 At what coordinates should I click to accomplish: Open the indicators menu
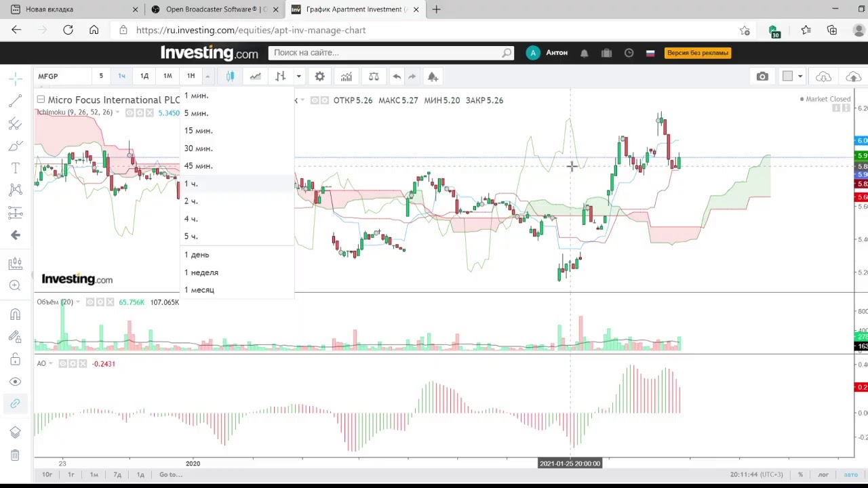[x=347, y=77]
